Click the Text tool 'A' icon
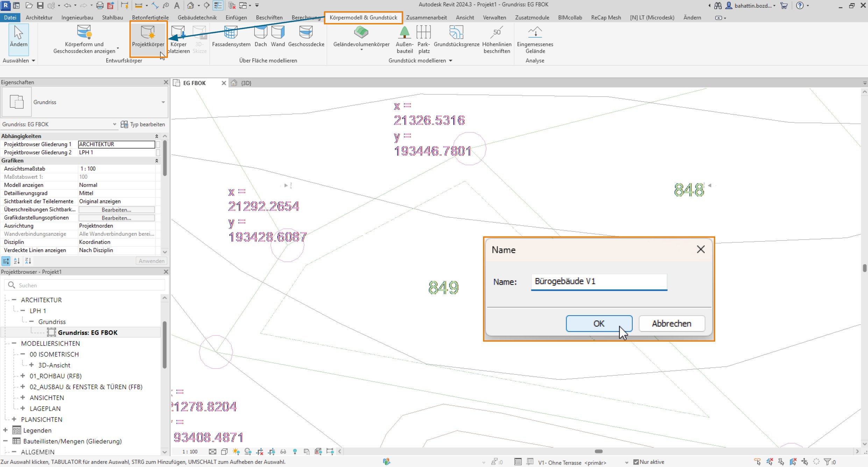The image size is (868, 467). [x=177, y=5]
